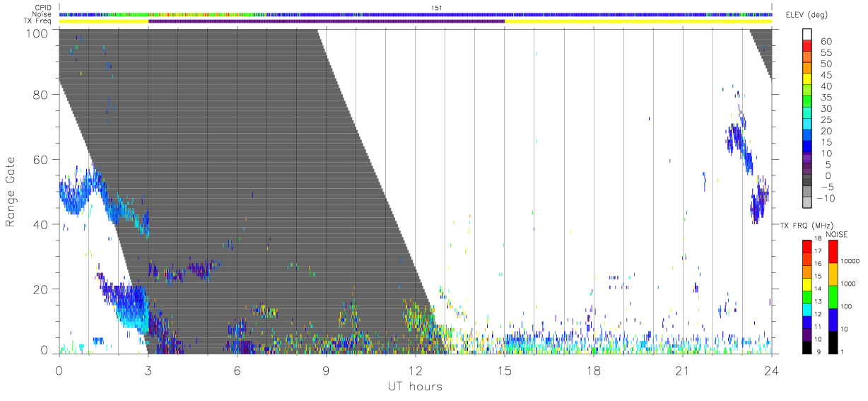This screenshot has height=401, width=868.
Task: Click the UT hours tick label 6
Action: pos(237,369)
